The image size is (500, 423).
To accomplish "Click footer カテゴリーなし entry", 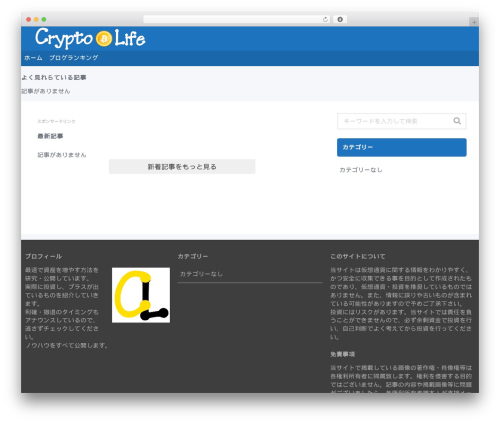I will [x=201, y=274].
